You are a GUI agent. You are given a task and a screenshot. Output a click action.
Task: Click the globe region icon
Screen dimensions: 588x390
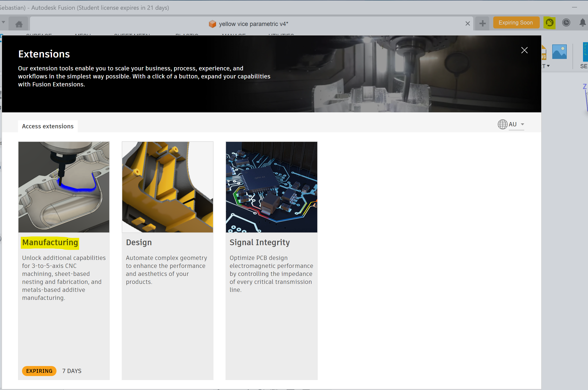point(502,124)
